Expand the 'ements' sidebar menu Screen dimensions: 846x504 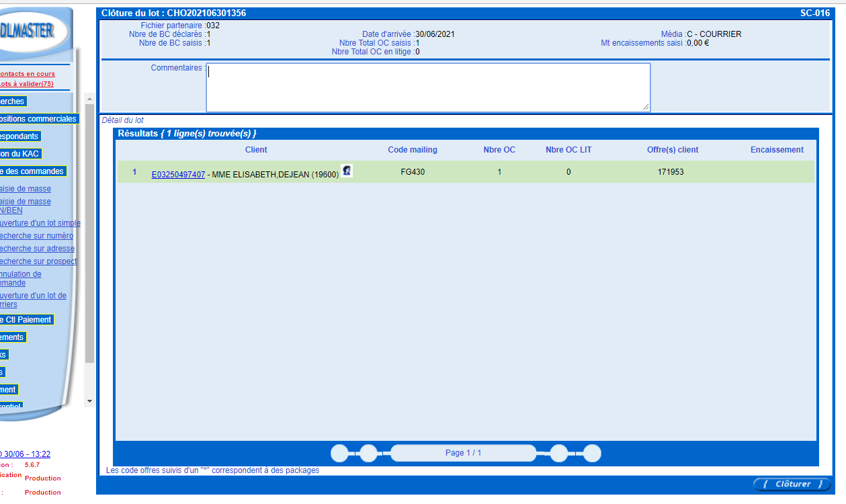(13, 337)
